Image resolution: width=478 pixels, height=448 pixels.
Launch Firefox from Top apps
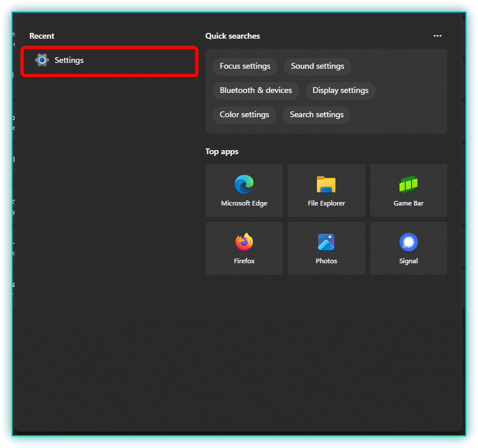(244, 248)
